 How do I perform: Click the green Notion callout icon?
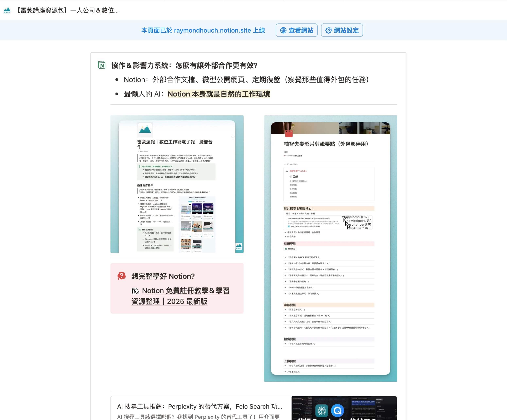coord(102,65)
